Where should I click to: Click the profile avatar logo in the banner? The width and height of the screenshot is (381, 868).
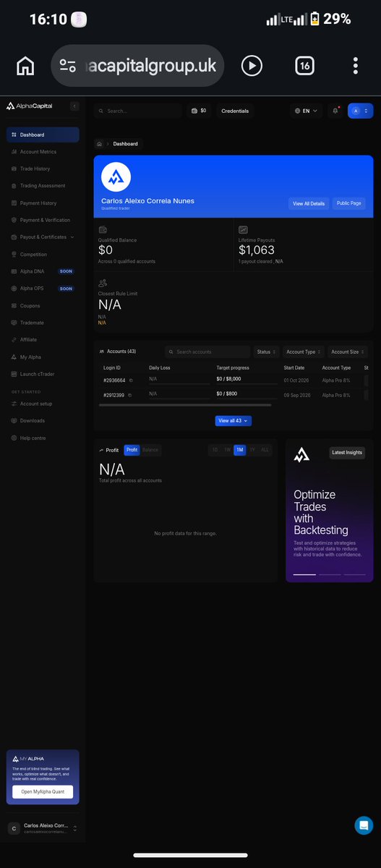(116, 177)
